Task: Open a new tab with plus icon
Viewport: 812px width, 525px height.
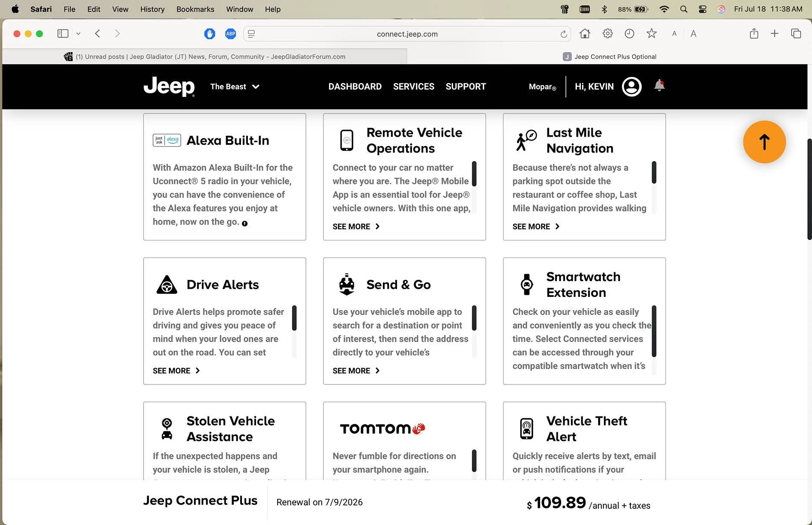Action: (x=774, y=33)
